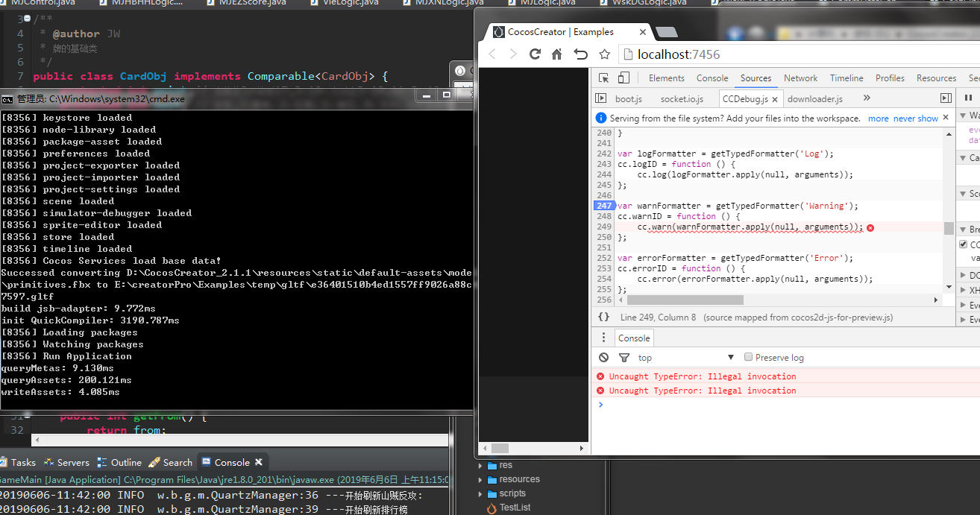
Task: Click the browser home icon
Action: pyautogui.click(x=557, y=54)
